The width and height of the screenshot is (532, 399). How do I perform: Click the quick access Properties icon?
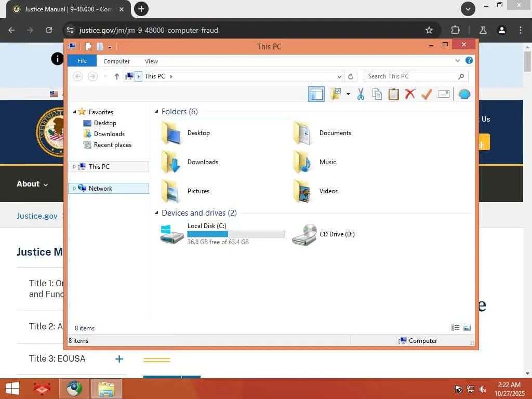pos(88,46)
